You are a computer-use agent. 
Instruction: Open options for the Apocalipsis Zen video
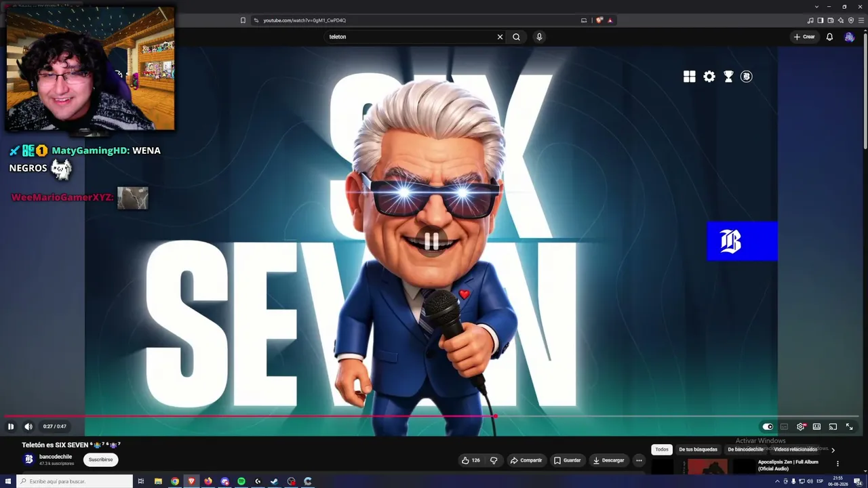837,464
